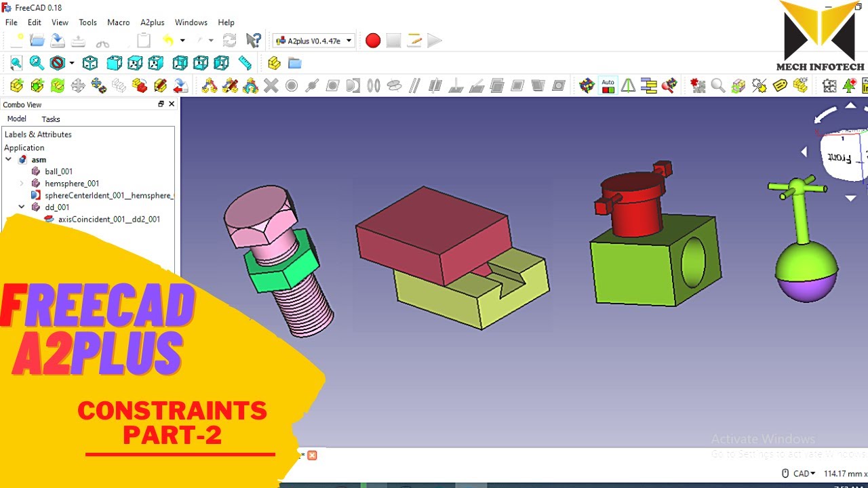The image size is (868, 488).
Task: Open the Windows menu
Action: (191, 22)
